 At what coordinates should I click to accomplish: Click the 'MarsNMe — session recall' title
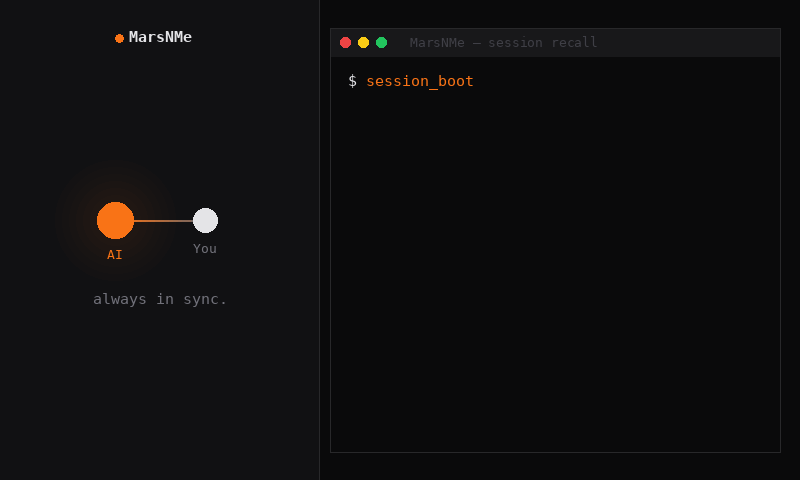tap(503, 42)
